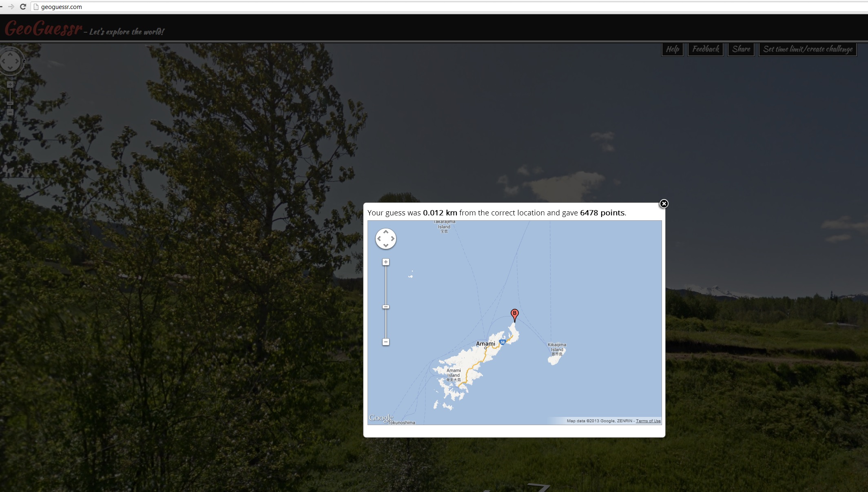Pan the result map left

(x=379, y=239)
